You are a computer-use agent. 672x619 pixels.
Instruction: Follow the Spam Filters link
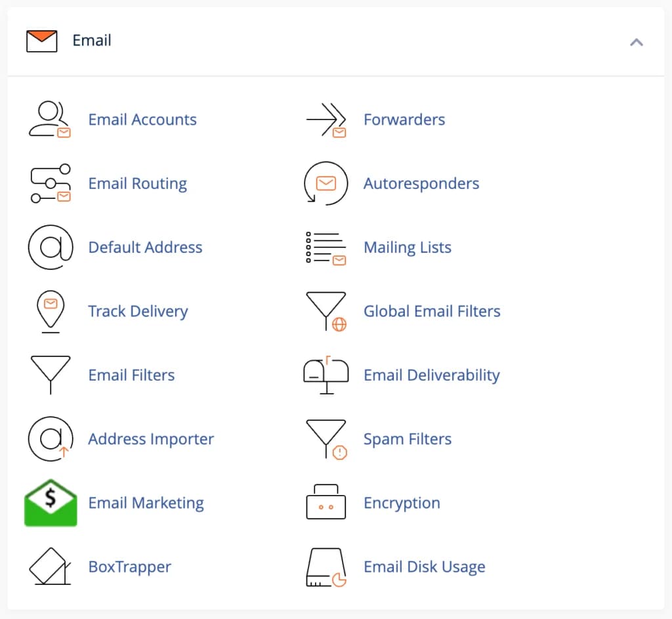[x=408, y=439]
